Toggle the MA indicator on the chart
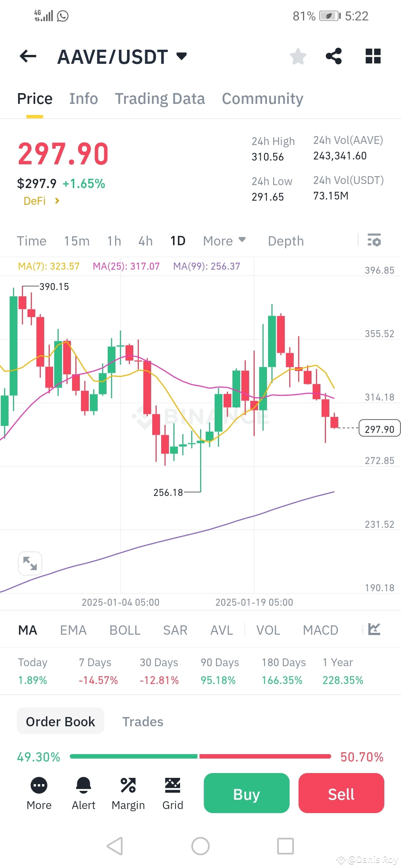 tap(27, 629)
